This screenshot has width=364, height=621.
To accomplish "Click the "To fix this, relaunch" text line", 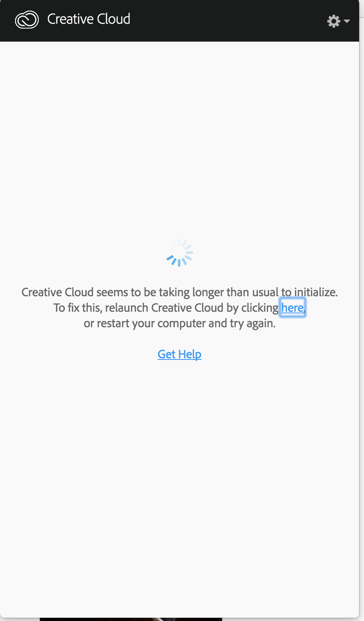I will 180,308.
